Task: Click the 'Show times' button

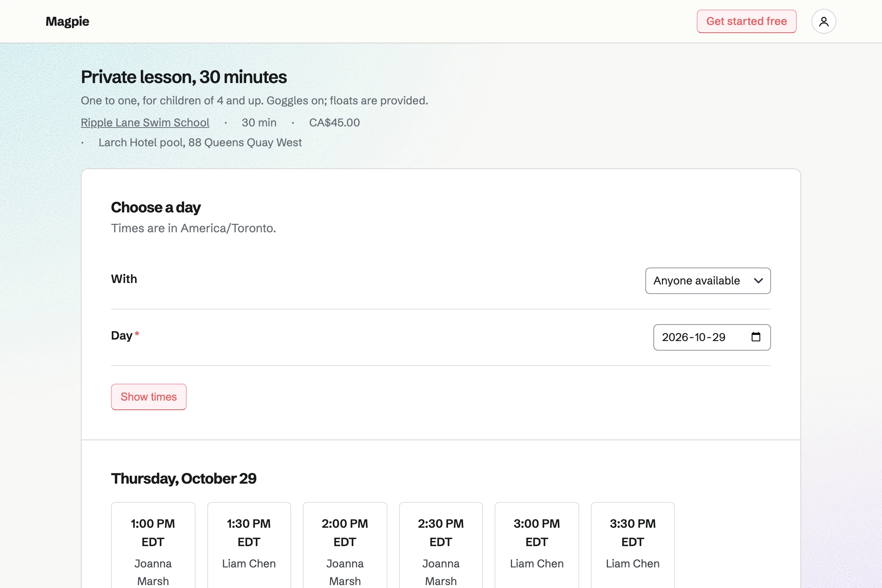Action: click(x=148, y=397)
